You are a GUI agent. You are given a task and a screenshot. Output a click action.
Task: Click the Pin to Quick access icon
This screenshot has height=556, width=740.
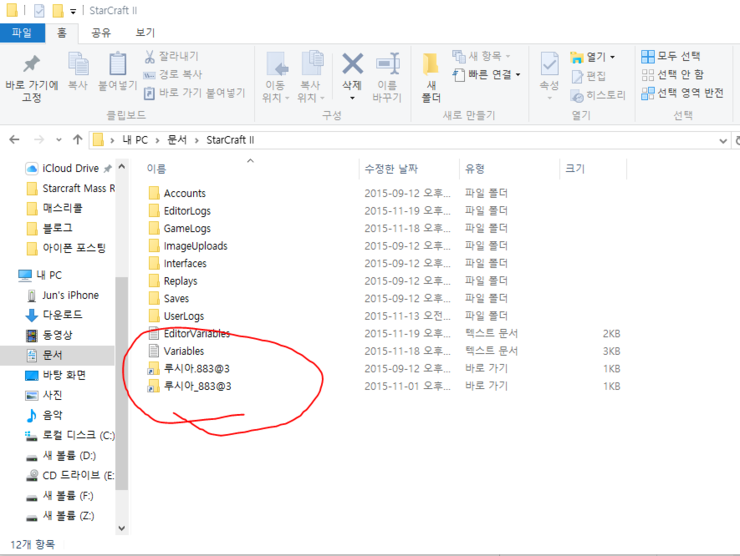(32, 64)
